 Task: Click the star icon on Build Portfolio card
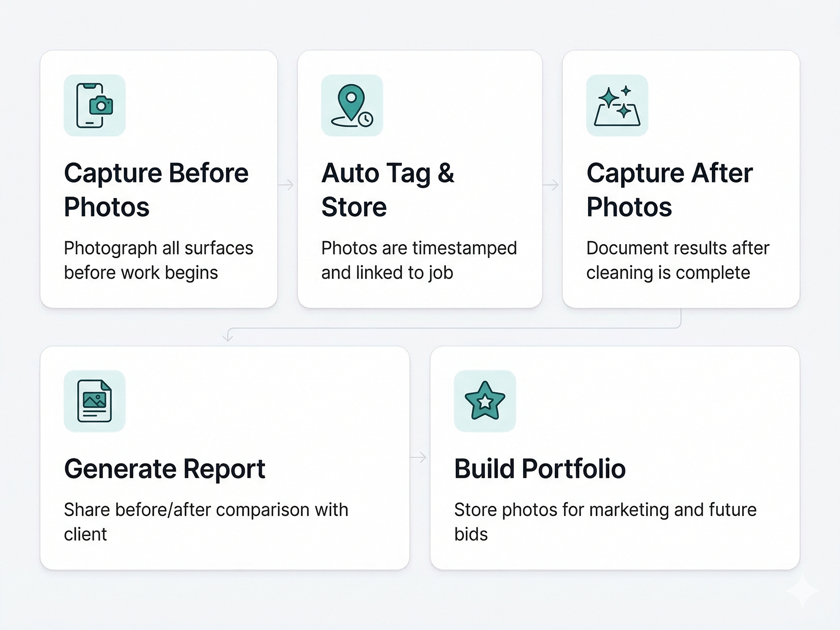[x=485, y=401]
